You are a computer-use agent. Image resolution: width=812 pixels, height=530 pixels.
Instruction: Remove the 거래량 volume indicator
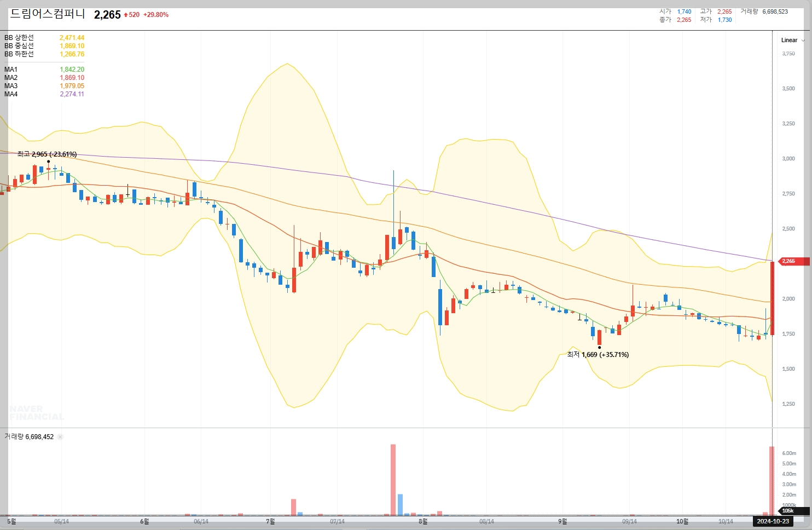pos(60,437)
